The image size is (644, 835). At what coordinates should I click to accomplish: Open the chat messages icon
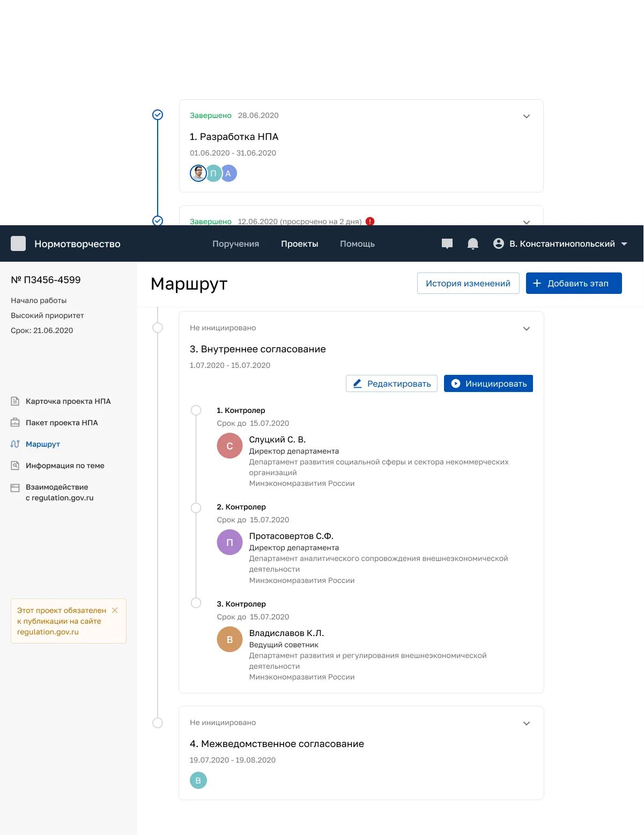tap(447, 244)
